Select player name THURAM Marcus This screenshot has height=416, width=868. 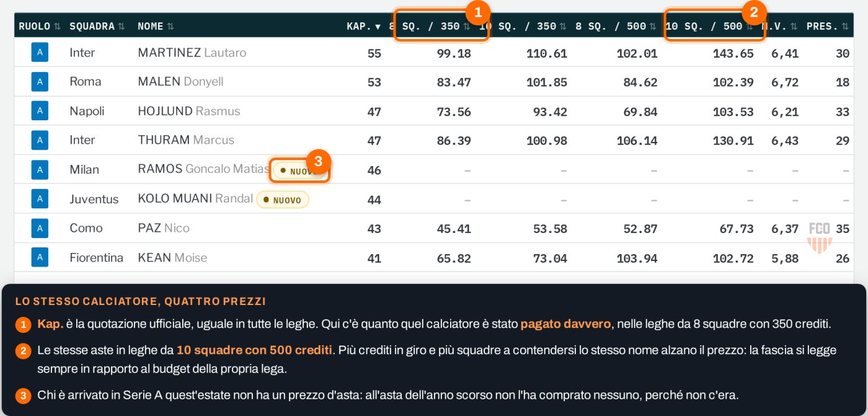pos(186,140)
